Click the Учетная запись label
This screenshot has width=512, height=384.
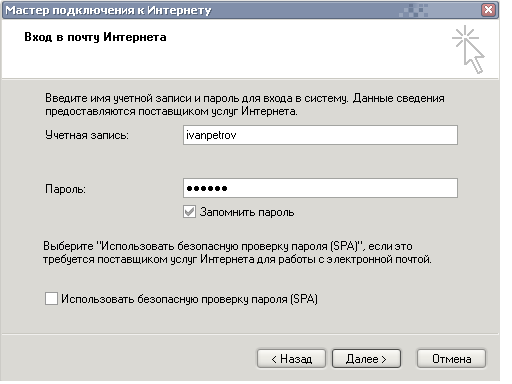(87, 135)
